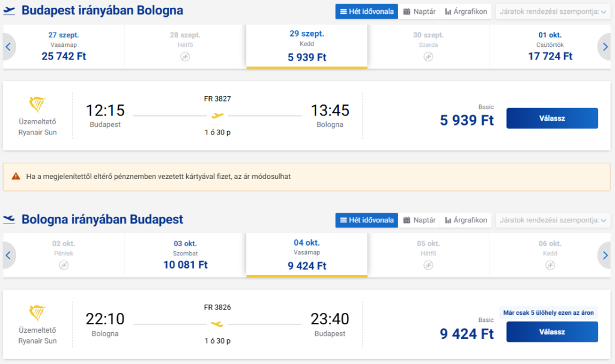The image size is (615, 364).
Task: Click next week arrow for Budapest–Bologna dates
Action: tap(605, 47)
